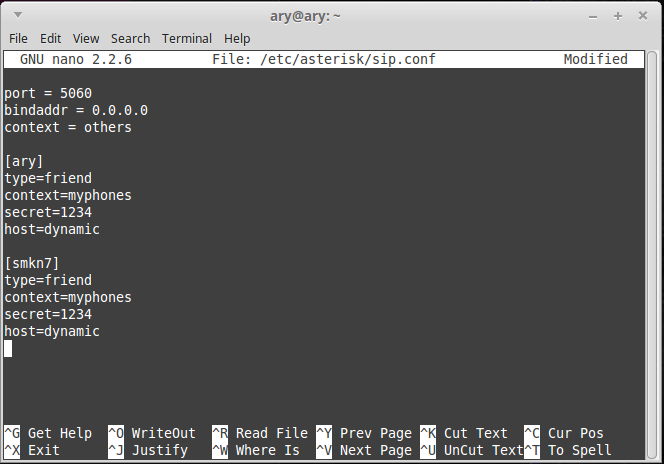Click 'secret=1234' under the [smkn7] section
The height and width of the screenshot is (464, 664).
[x=48, y=314]
